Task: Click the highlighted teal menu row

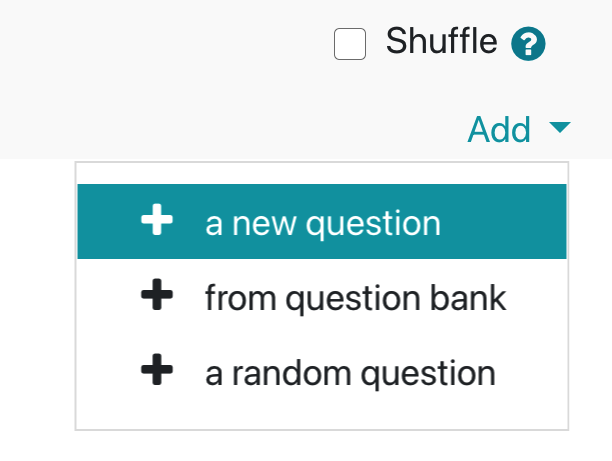Action: pyautogui.click(x=322, y=221)
